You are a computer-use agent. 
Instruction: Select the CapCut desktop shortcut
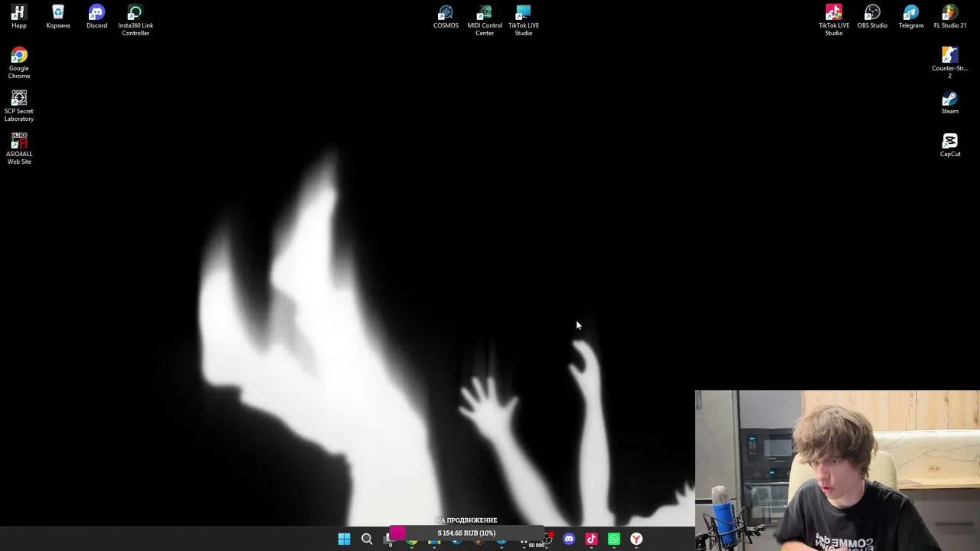(950, 145)
